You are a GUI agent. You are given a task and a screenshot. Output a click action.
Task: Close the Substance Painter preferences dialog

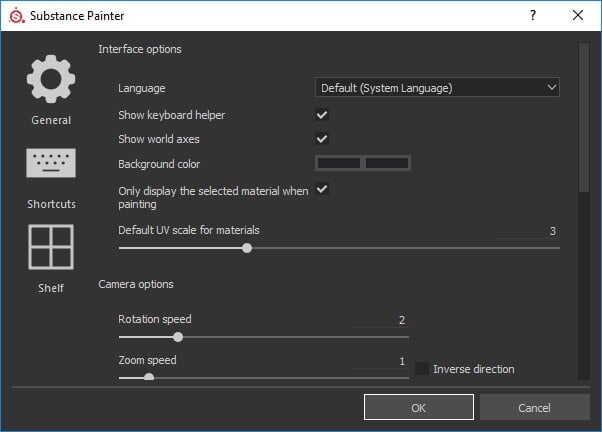pyautogui.click(x=578, y=15)
